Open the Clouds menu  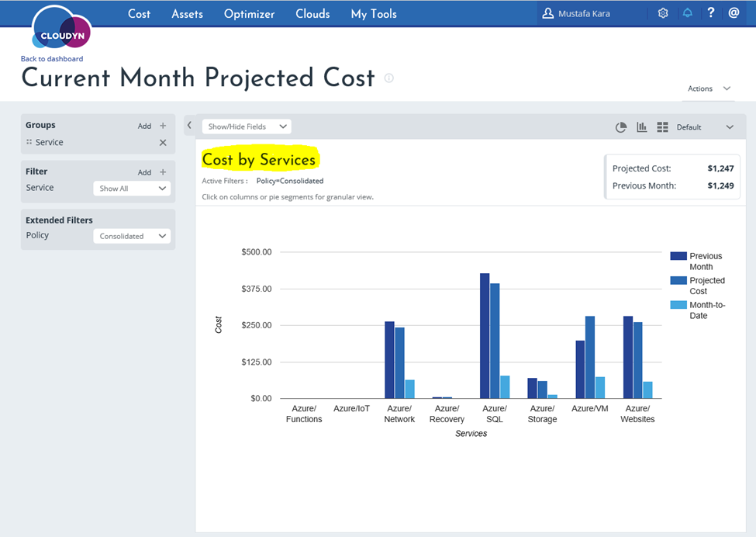coord(312,13)
